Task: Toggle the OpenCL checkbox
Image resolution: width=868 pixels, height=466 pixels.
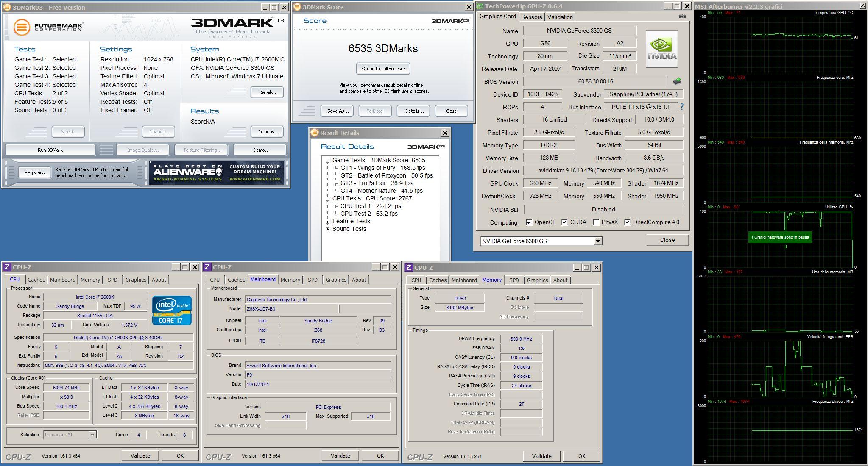Action: click(529, 222)
